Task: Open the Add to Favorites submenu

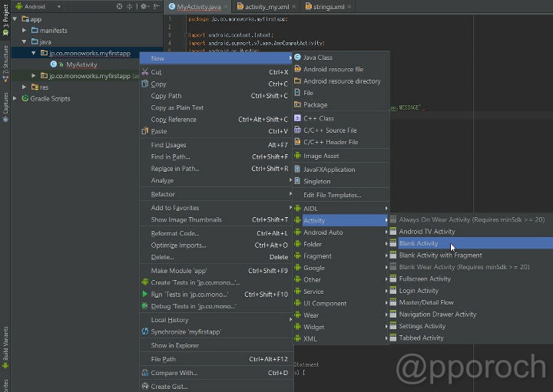Action: [x=216, y=208]
